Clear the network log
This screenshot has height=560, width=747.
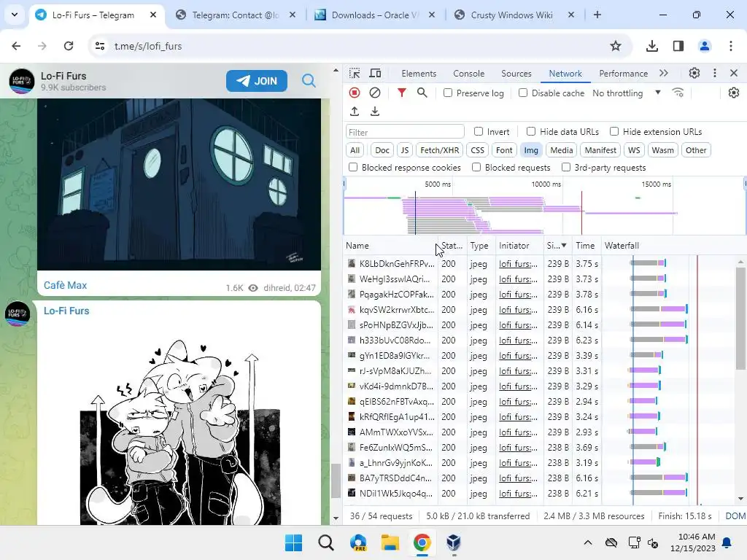pos(375,93)
